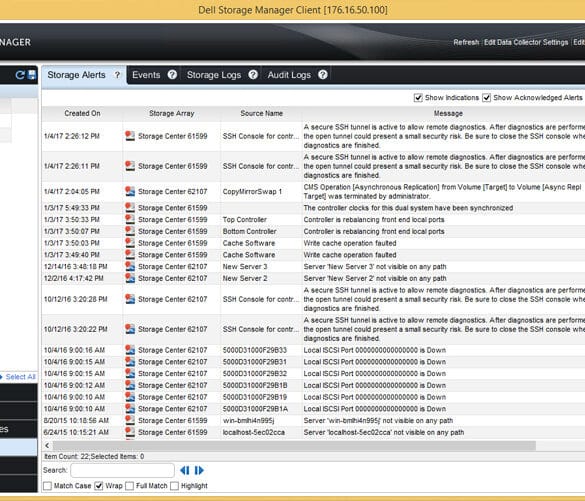Click 'Controller is rebalancing' Top Controller message
Viewport: 585px width, 501px height.
(x=374, y=219)
